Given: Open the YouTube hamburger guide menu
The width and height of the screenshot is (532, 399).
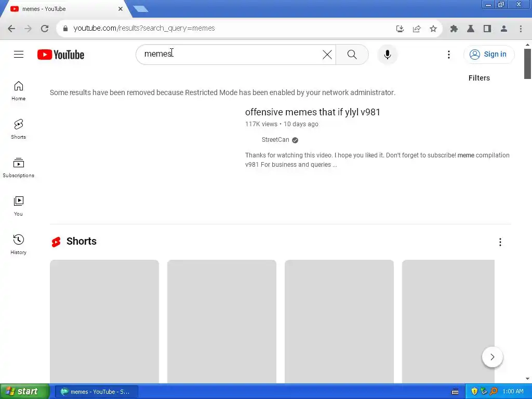Looking at the screenshot, I should click(19, 54).
